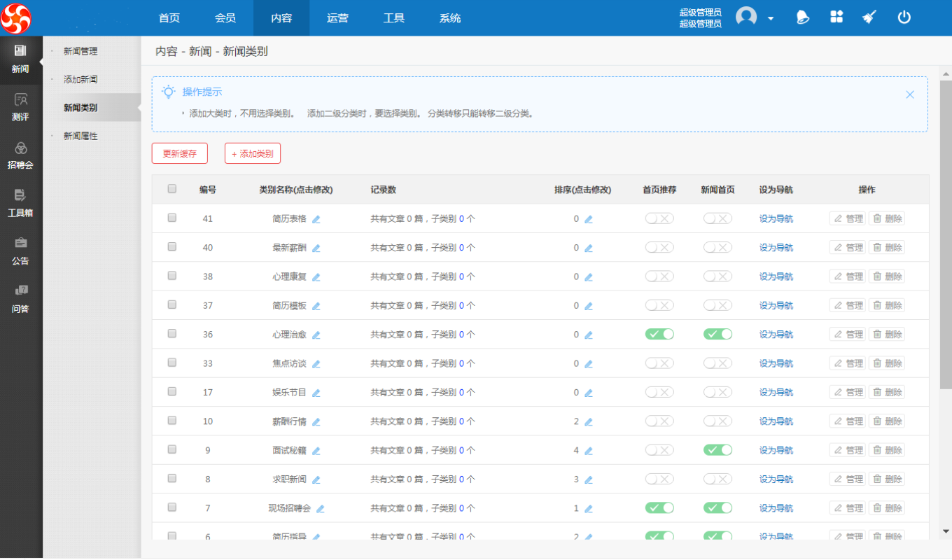This screenshot has width=952, height=560.
Task: Click the edit pencil next to 简历表格
Action: 316,218
